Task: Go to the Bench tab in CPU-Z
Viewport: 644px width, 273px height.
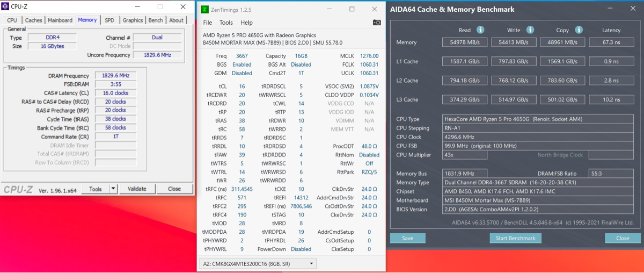Action: pyautogui.click(x=156, y=20)
